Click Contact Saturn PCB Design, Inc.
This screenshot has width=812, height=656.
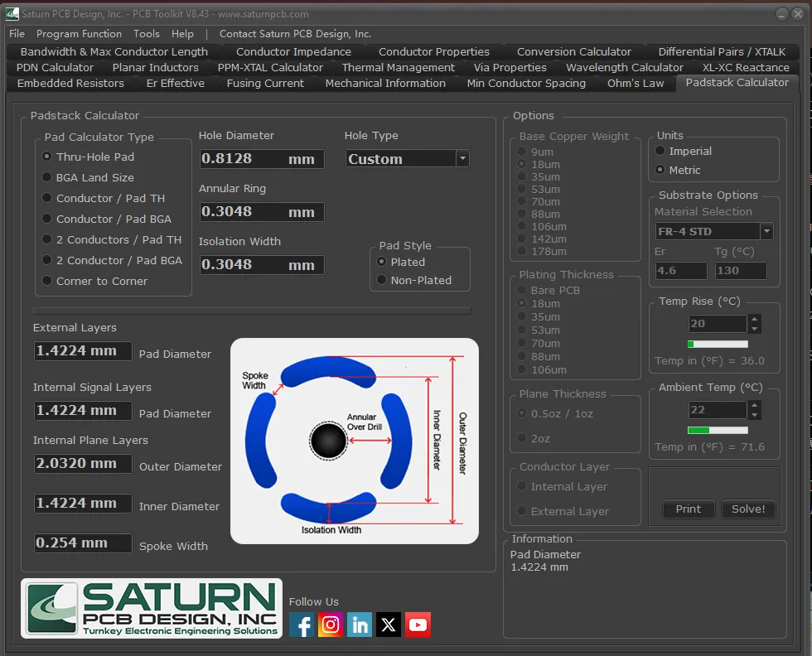295,34
